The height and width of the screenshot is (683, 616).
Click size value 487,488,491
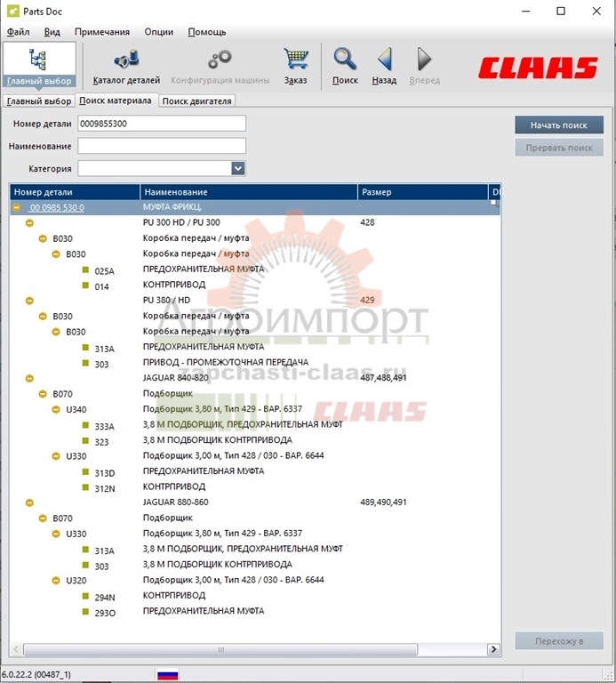[383, 378]
